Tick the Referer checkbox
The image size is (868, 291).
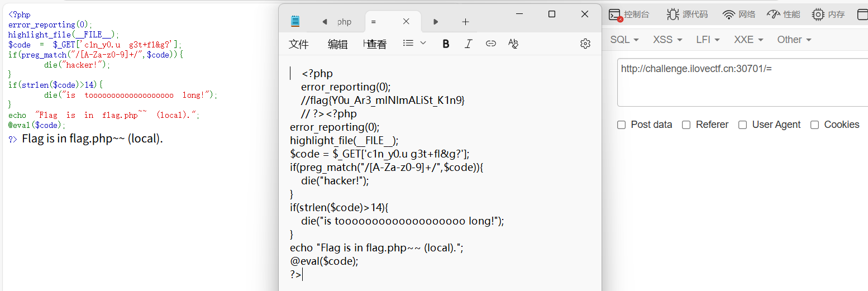click(686, 125)
